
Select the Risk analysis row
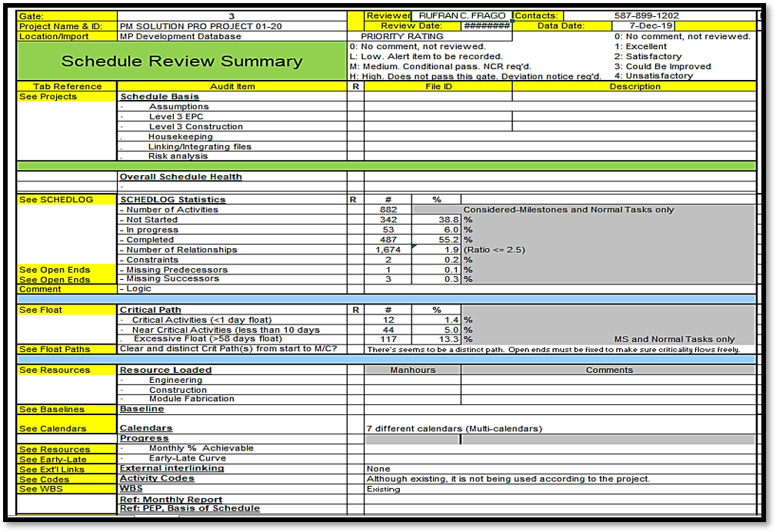(232, 156)
